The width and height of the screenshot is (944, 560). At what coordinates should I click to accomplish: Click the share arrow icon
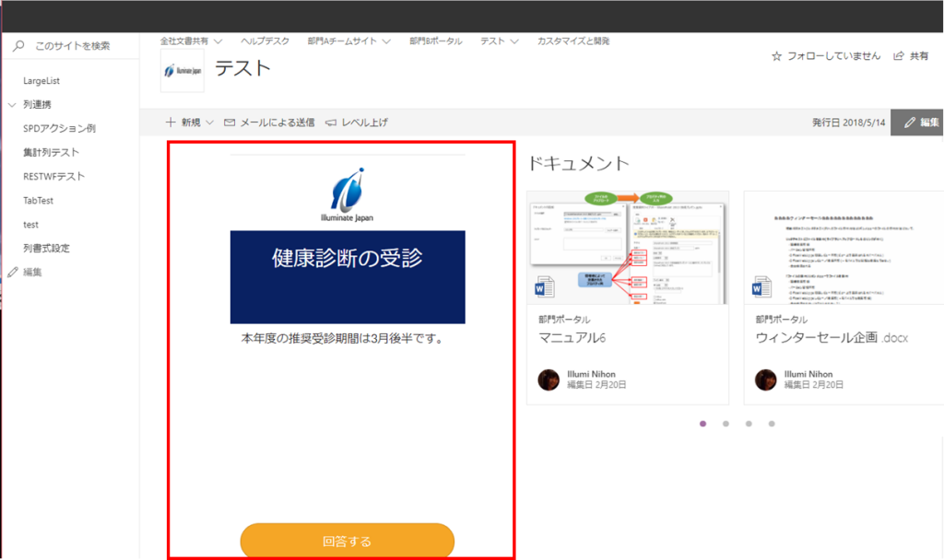pos(899,56)
